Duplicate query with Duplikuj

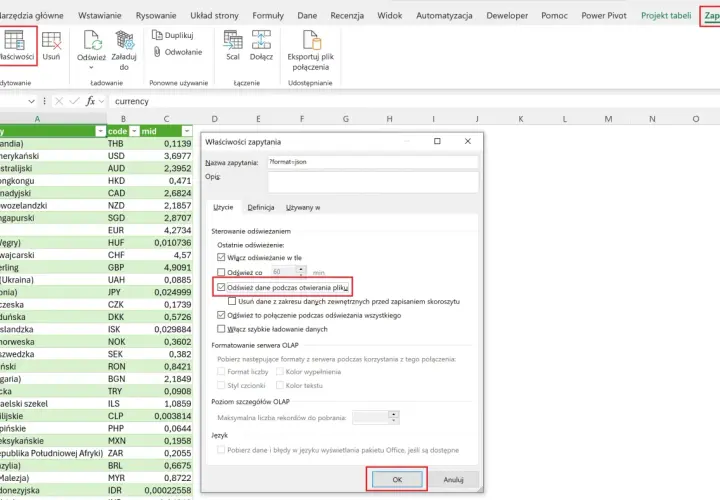(173, 35)
